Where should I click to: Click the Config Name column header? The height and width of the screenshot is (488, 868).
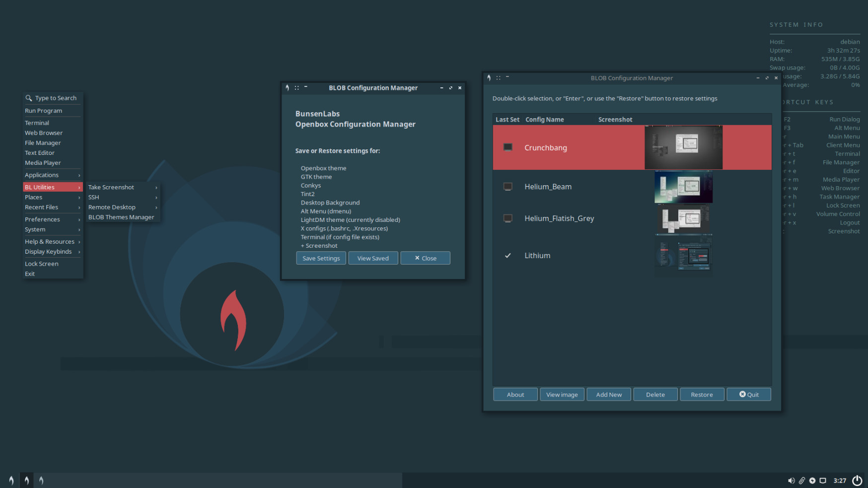[x=545, y=120]
